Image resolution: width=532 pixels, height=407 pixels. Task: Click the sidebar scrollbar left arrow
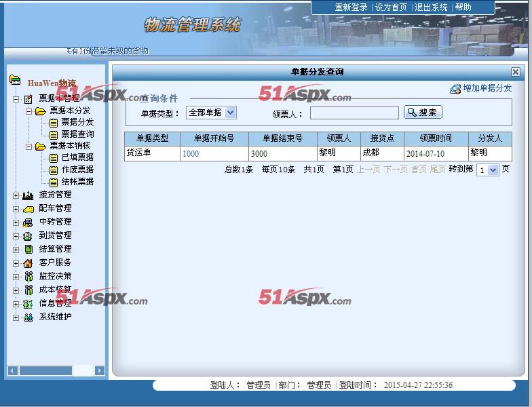[x=12, y=370]
